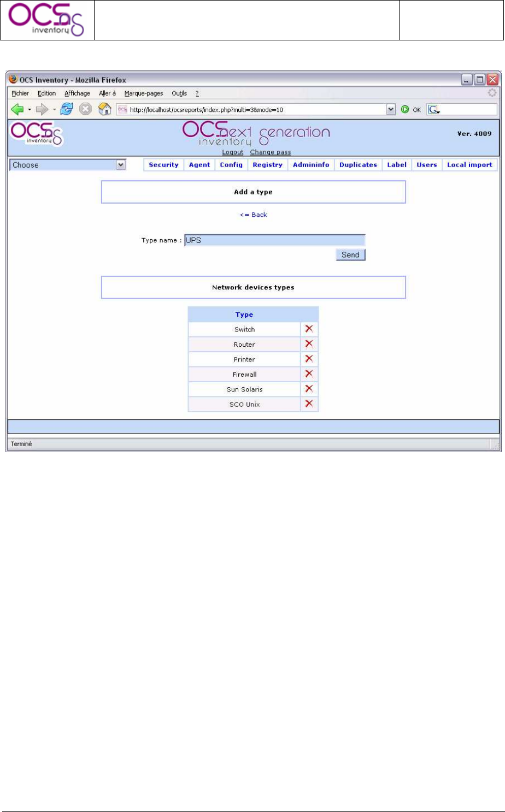This screenshot has width=505, height=812.
Task: Delete the Firewall device type
Action: [x=309, y=374]
